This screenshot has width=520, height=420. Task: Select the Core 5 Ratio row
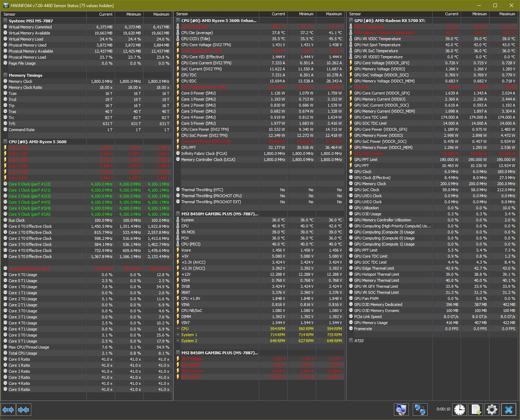click(86, 389)
